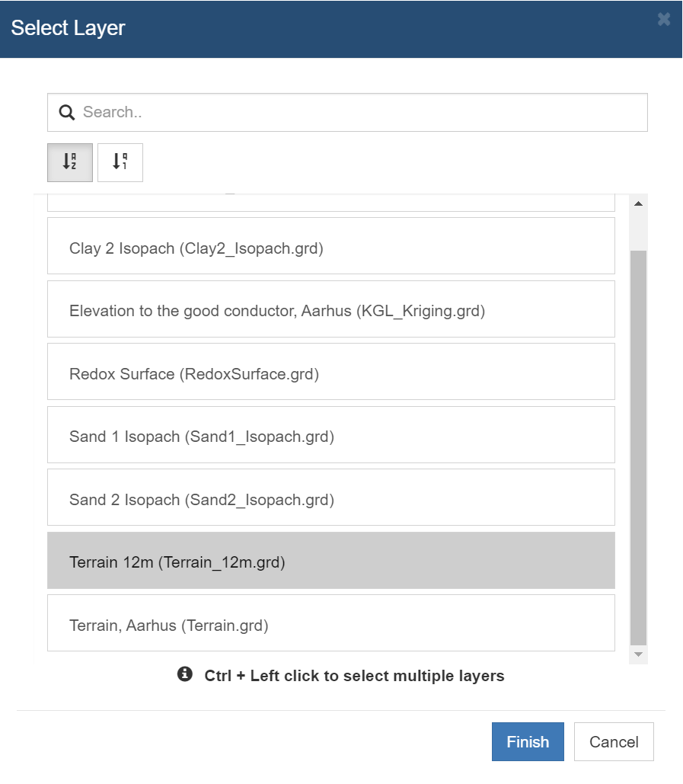683x784 pixels.
Task: Click the scrollbar down arrow
Action: pyautogui.click(x=638, y=654)
